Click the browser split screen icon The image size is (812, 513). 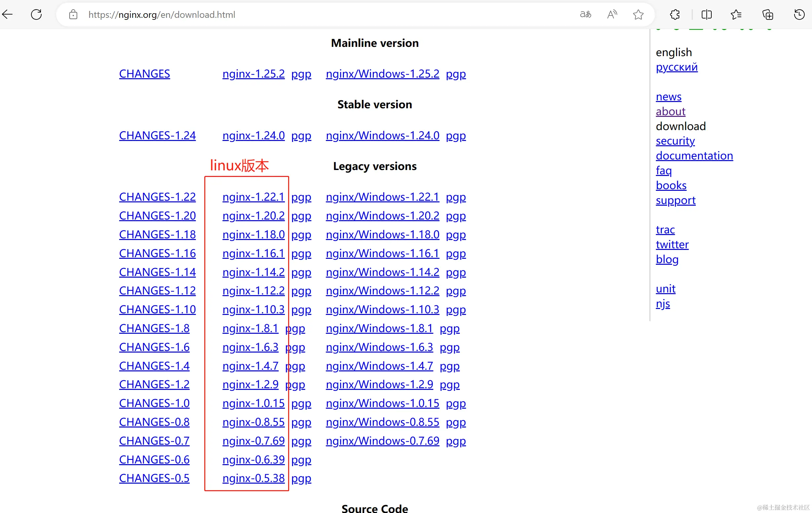pyautogui.click(x=706, y=15)
